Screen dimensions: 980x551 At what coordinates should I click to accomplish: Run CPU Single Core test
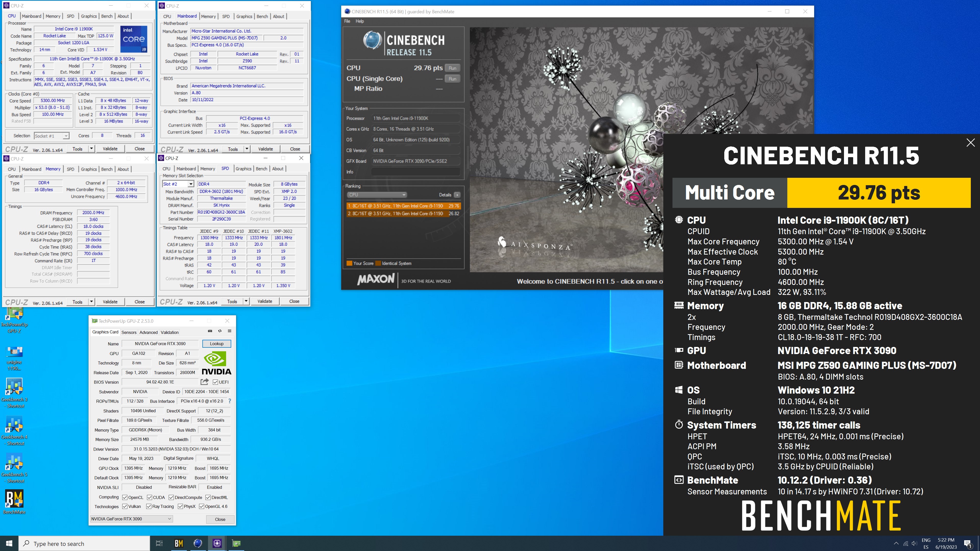[452, 79]
